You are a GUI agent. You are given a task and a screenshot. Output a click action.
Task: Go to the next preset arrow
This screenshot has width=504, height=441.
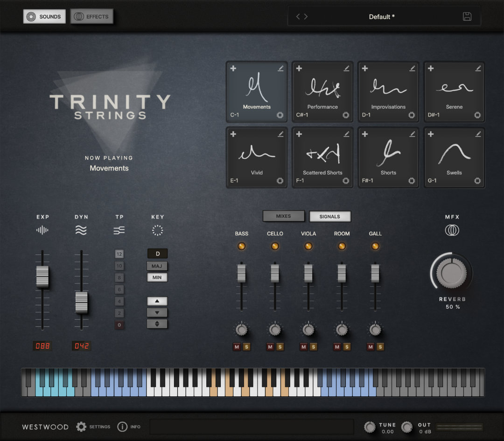306,16
